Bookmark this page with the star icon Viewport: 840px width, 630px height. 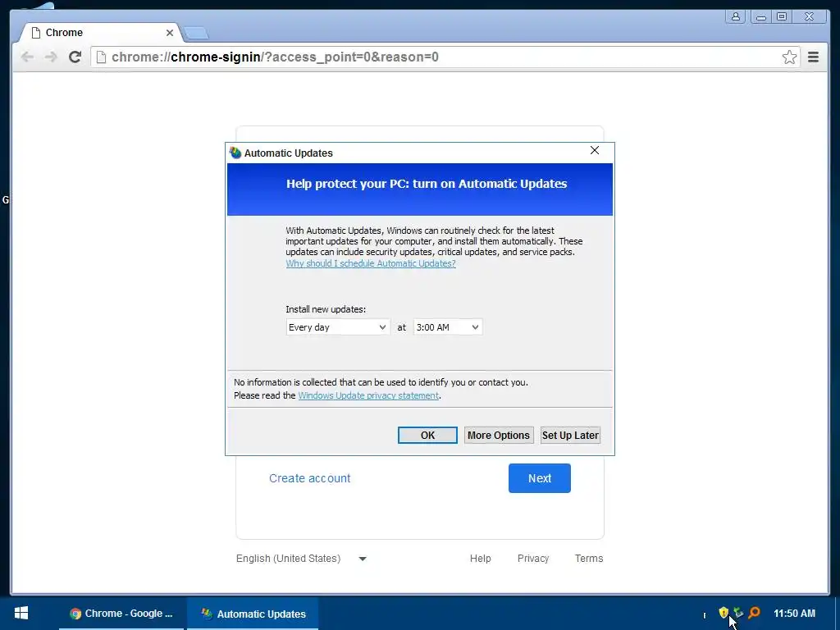pos(789,57)
